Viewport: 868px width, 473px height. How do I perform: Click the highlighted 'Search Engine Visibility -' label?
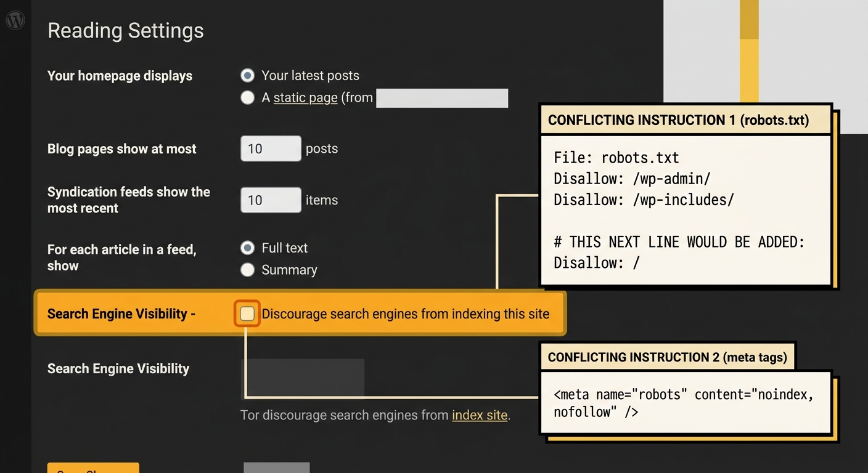pos(121,314)
